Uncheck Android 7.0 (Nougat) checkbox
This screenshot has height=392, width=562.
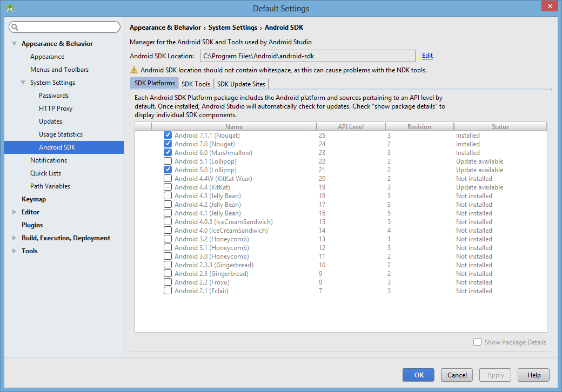coord(168,144)
